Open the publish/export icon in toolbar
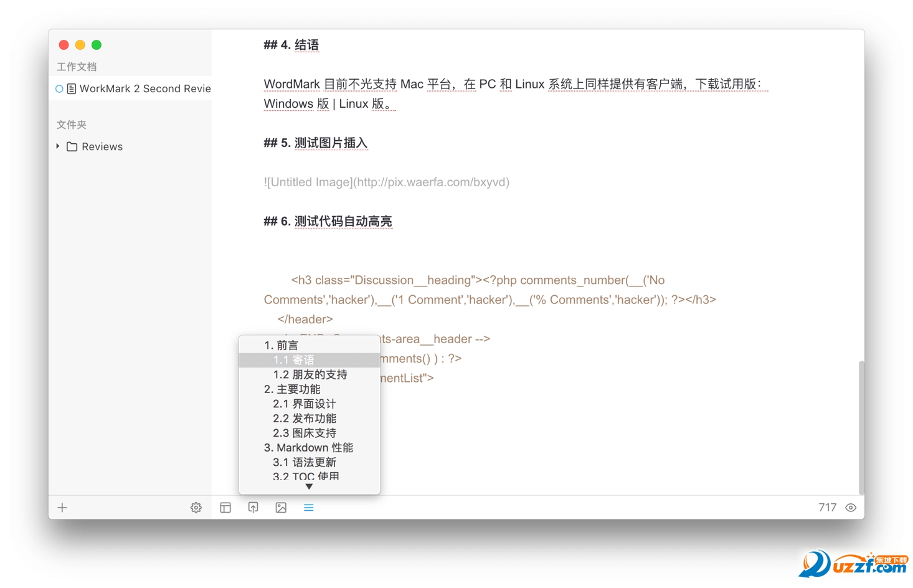 coord(253,508)
